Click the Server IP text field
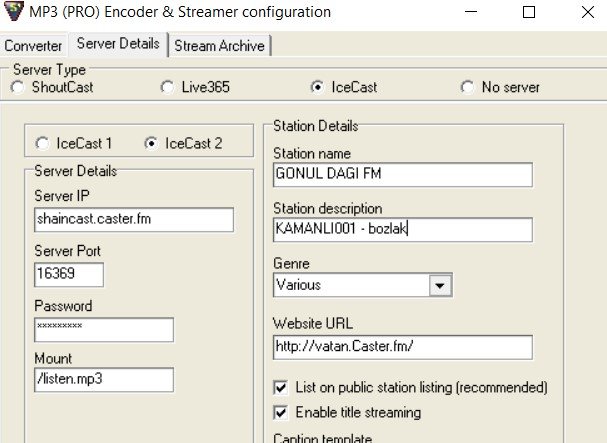The image size is (607, 443). click(132, 220)
